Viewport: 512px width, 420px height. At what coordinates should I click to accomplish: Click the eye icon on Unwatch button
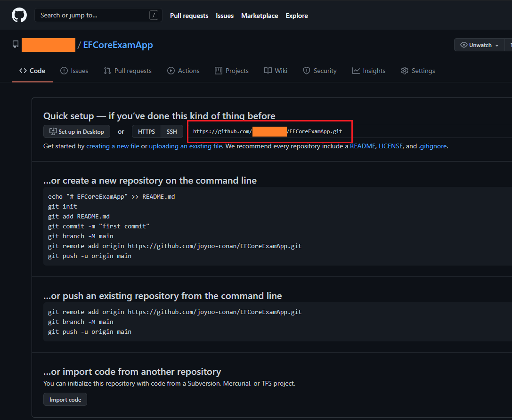coord(463,45)
